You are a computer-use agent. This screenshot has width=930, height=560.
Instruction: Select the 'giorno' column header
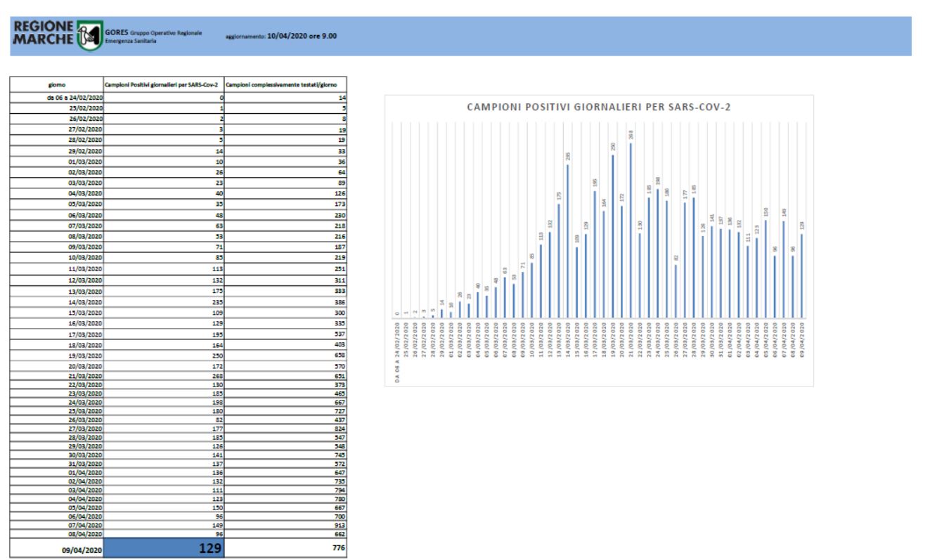pyautogui.click(x=56, y=85)
